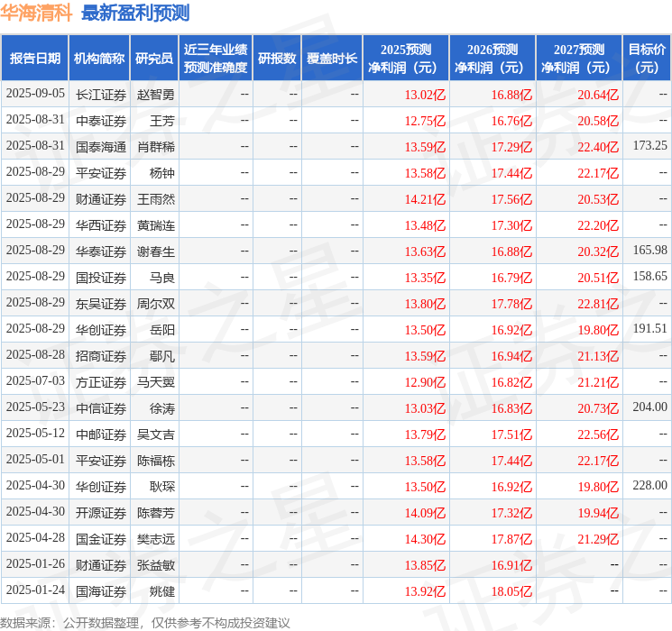Click target price 191.51

[x=650, y=328]
